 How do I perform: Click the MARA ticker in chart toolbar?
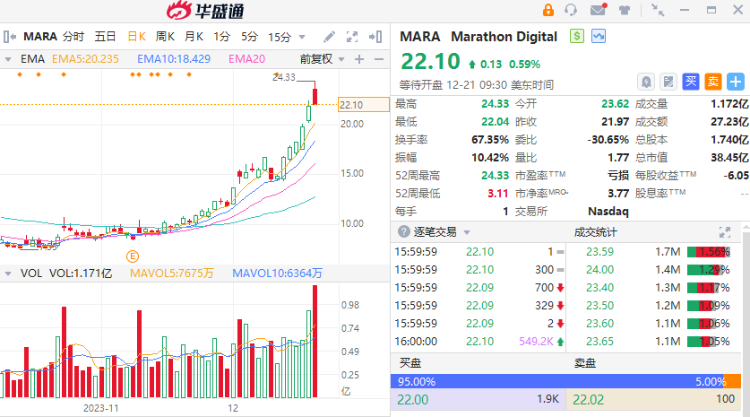40,37
